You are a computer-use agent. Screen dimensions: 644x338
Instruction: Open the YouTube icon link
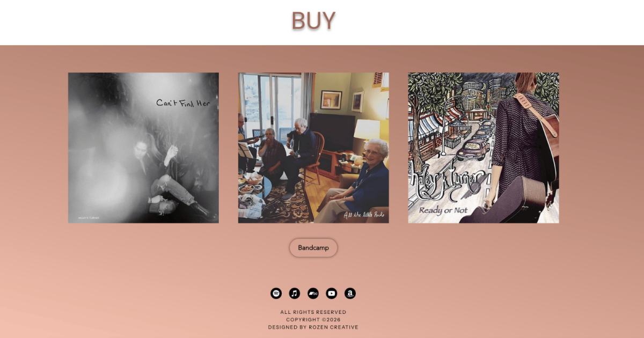(332, 293)
